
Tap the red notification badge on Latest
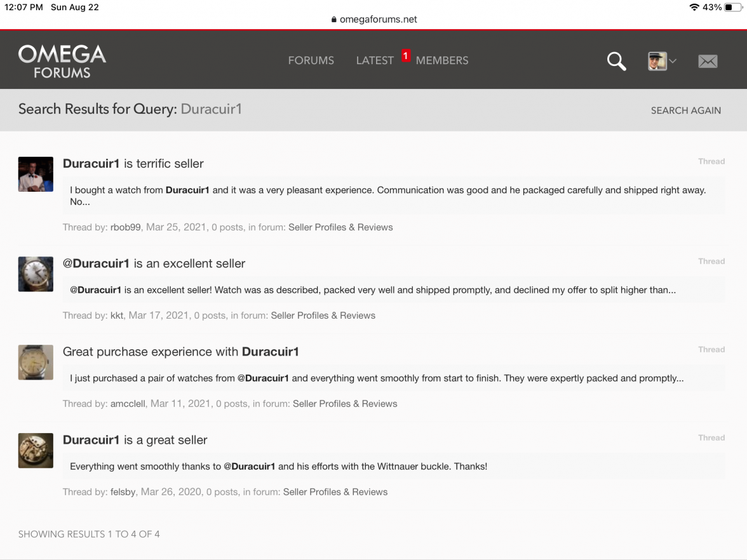click(406, 56)
